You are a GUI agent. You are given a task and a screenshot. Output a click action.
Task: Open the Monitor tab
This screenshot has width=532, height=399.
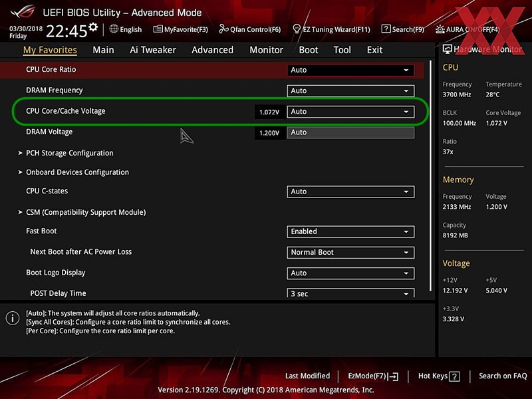click(267, 50)
